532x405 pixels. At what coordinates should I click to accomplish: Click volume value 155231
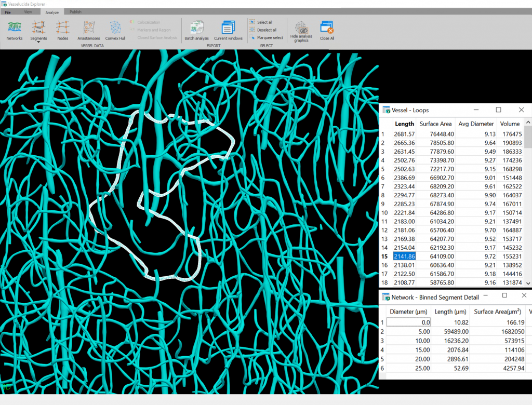pyautogui.click(x=512, y=256)
